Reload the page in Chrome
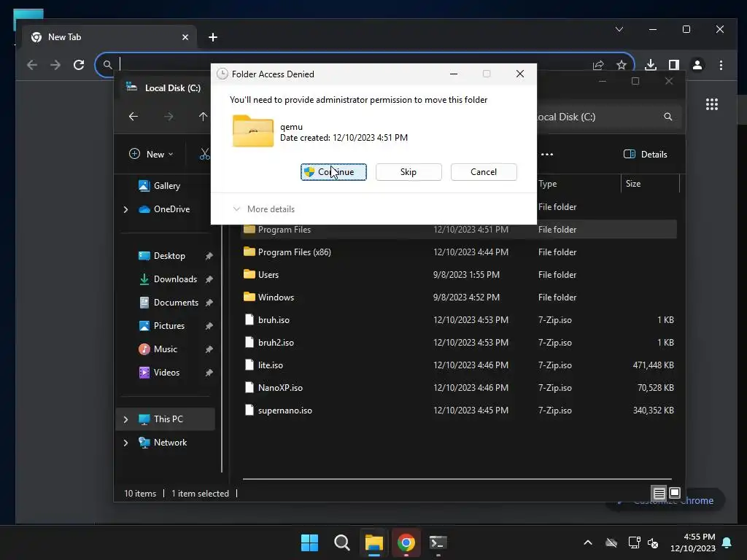The height and width of the screenshot is (560, 747). coord(79,65)
